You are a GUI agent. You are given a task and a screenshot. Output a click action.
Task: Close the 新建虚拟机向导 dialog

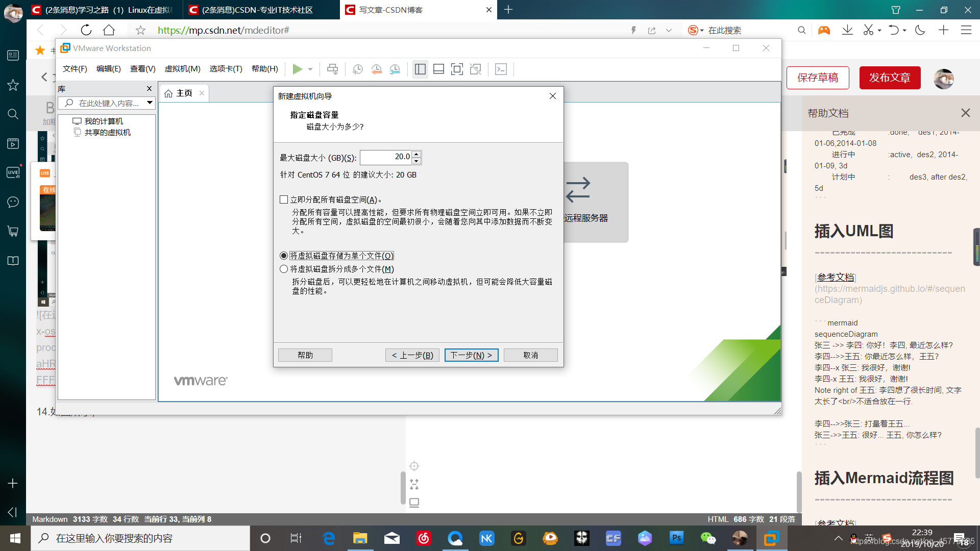(552, 96)
